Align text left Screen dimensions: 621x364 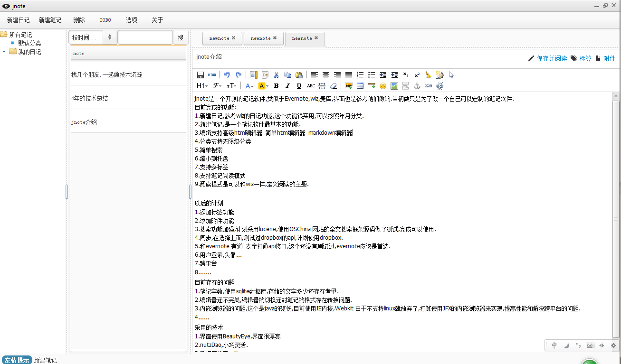tap(314, 75)
